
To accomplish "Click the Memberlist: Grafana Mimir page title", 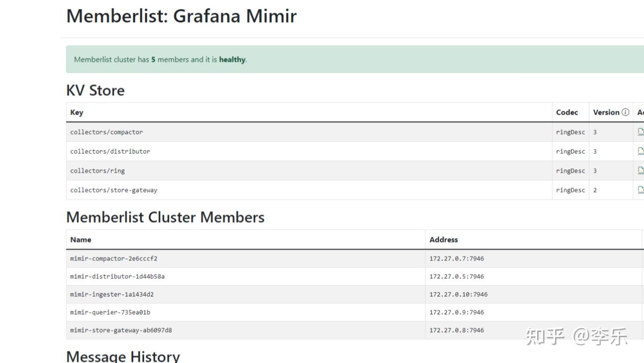I will point(181,16).
